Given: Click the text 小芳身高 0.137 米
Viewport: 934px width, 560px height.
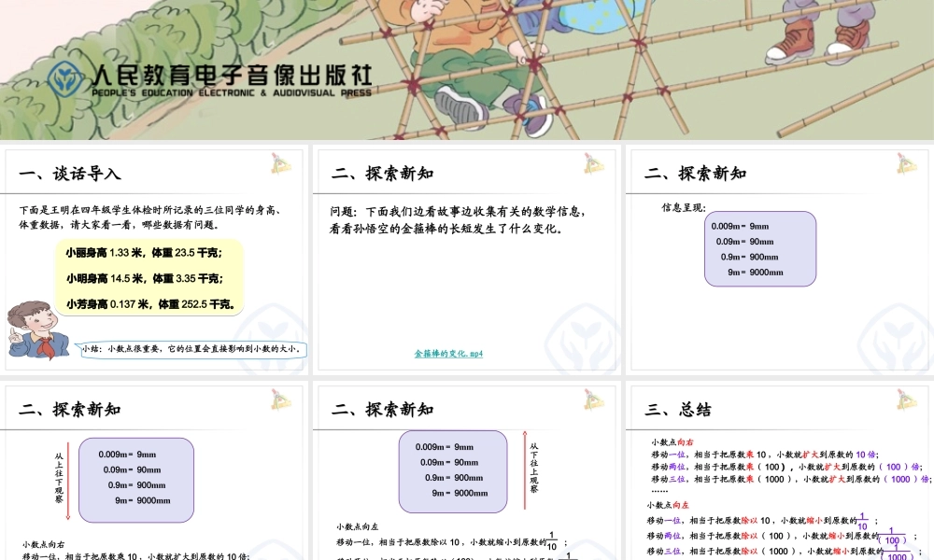Looking at the screenshot, I should click(107, 304).
